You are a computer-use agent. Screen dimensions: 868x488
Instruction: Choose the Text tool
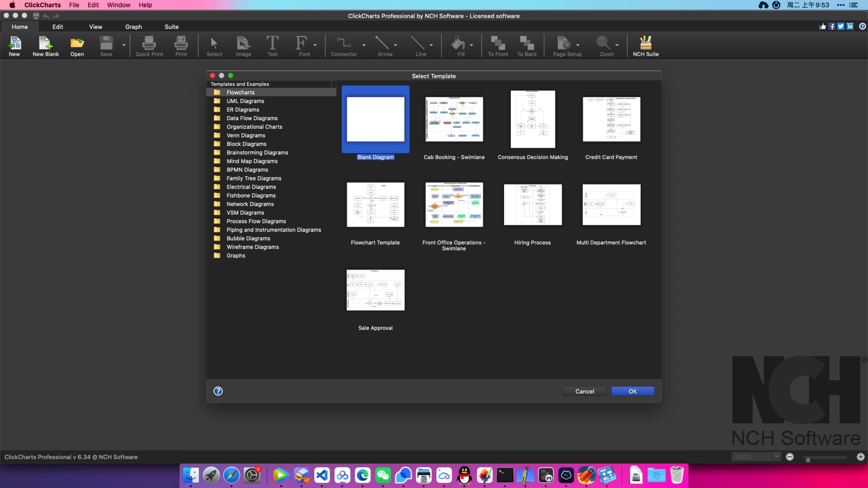point(272,46)
